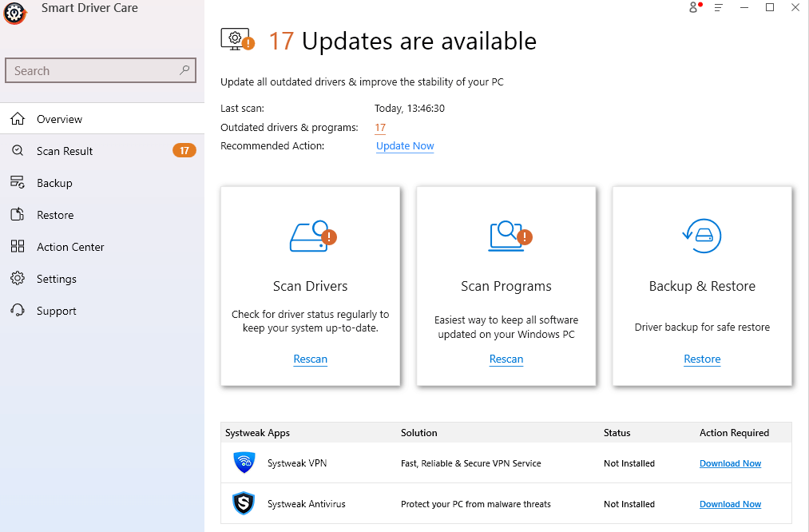Select Restore in the sidebar

click(x=102, y=215)
